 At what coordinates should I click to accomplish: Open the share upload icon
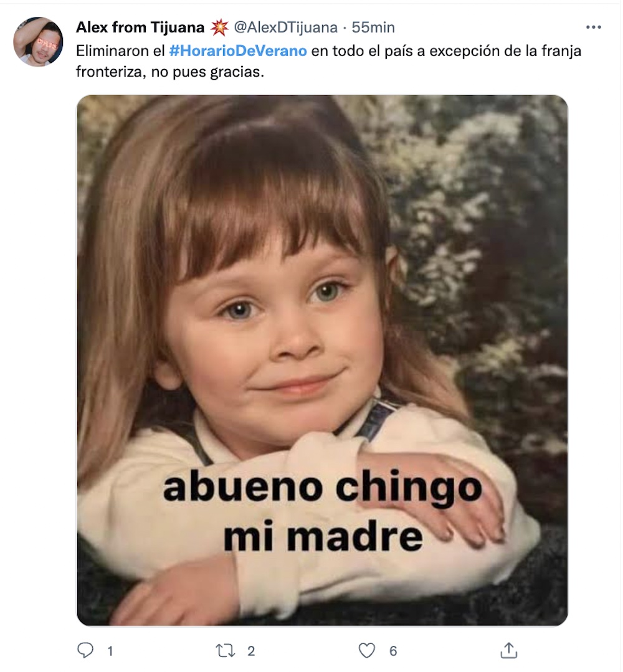coord(508,650)
